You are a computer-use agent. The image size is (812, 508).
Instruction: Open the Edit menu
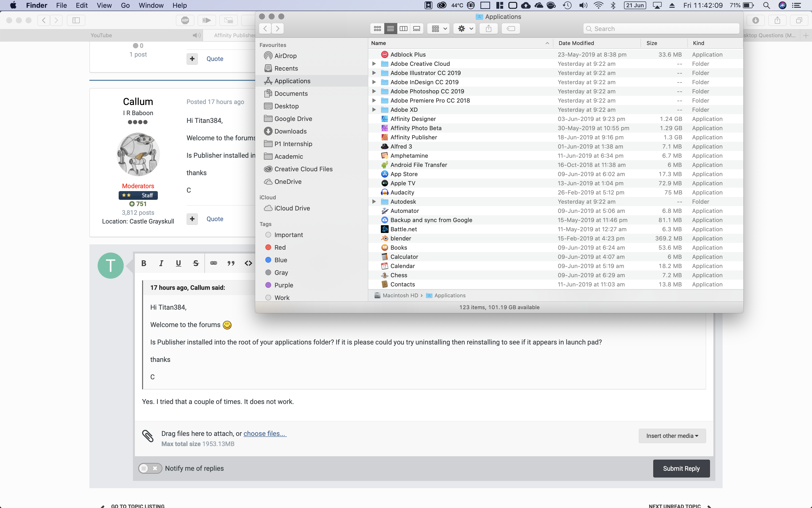click(x=81, y=5)
